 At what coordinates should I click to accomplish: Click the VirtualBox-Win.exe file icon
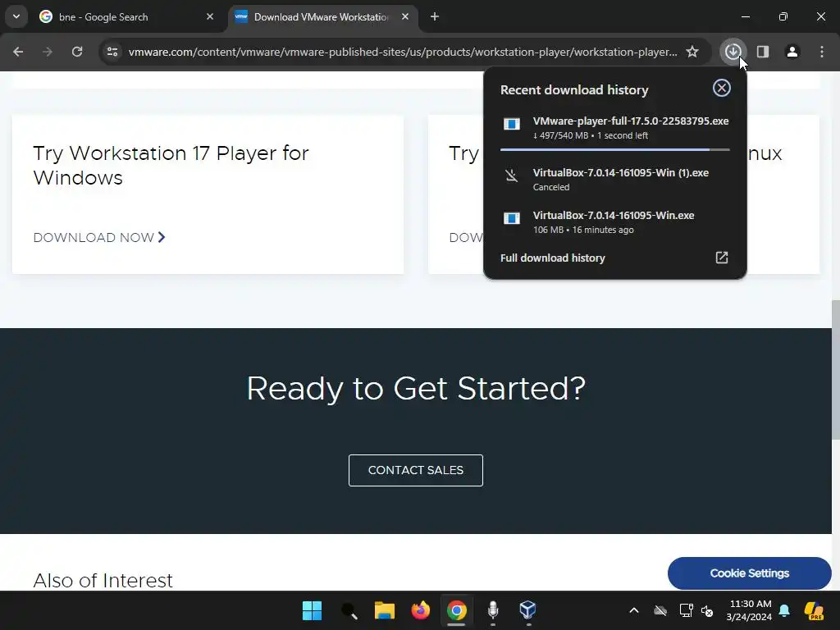click(512, 218)
